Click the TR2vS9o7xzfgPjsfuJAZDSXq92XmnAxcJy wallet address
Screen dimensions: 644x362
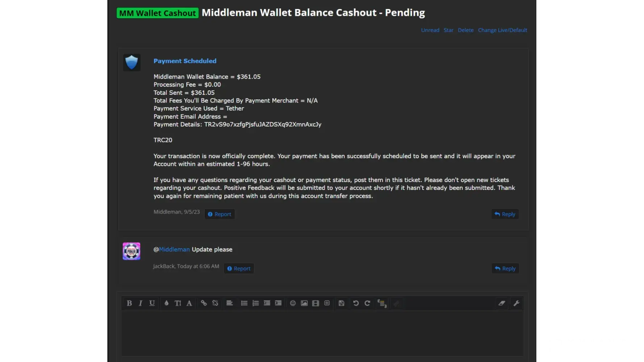point(263,125)
